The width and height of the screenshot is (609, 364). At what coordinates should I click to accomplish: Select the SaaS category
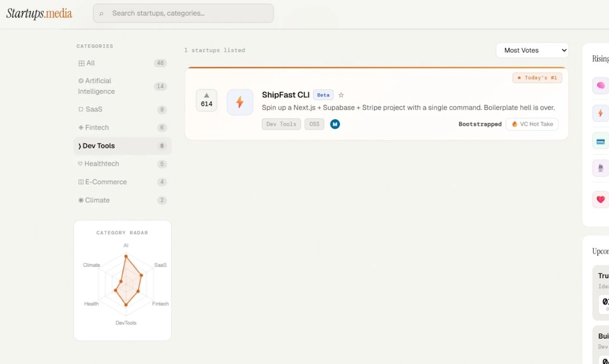122,110
